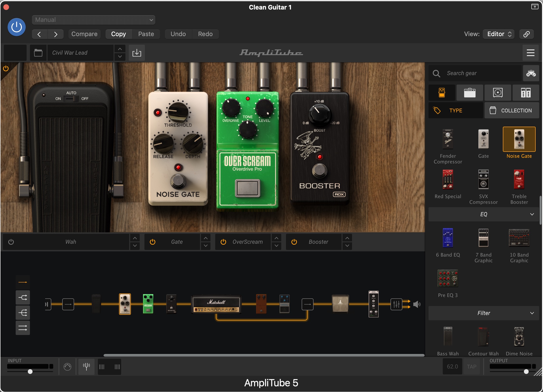Select the cabinet speaker category tab
Viewport: 543px width, 392px height.
coord(498,93)
